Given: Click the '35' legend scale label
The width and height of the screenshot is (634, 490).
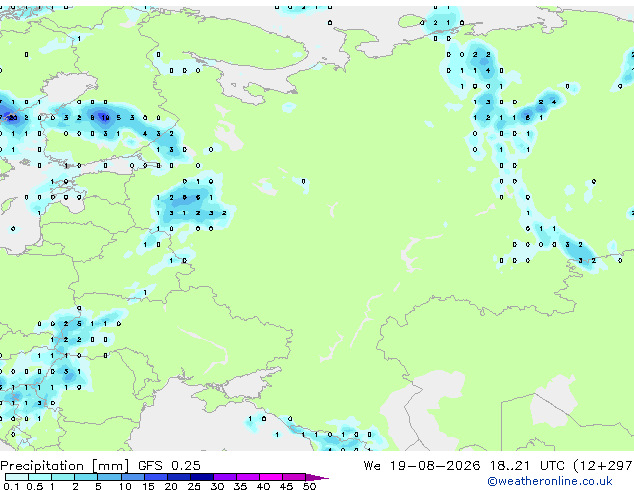Looking at the screenshot, I should click(x=240, y=486).
